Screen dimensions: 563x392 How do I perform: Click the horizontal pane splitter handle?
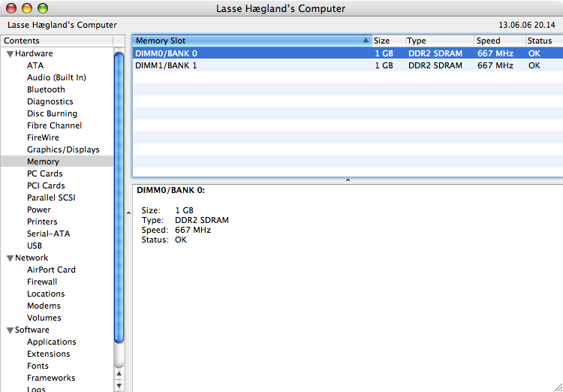348,180
